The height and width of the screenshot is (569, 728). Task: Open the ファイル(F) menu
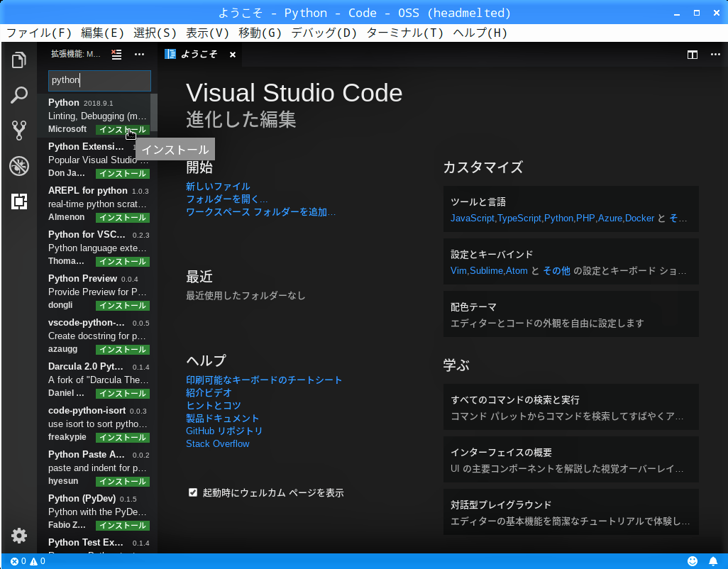click(39, 33)
